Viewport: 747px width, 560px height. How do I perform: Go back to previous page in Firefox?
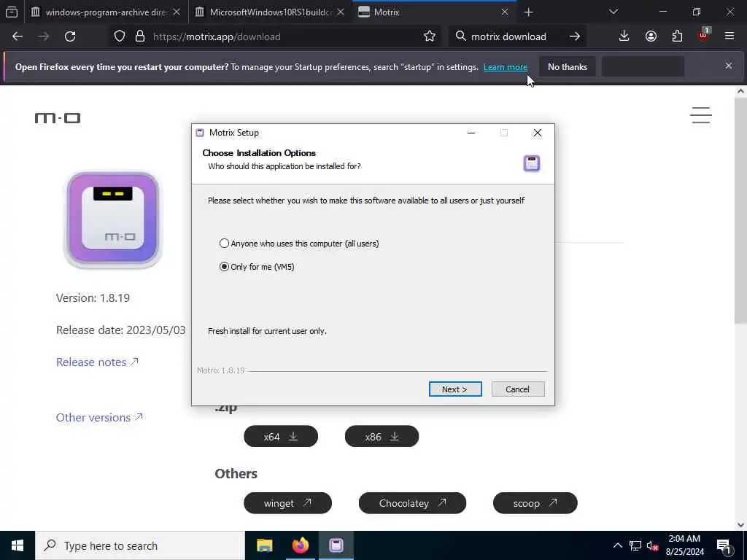click(18, 36)
